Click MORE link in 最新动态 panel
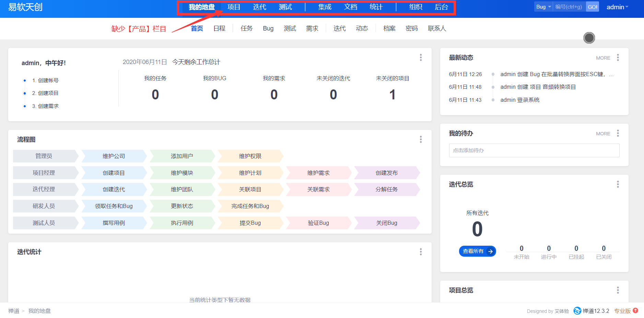The height and width of the screenshot is (318, 644). (x=603, y=58)
